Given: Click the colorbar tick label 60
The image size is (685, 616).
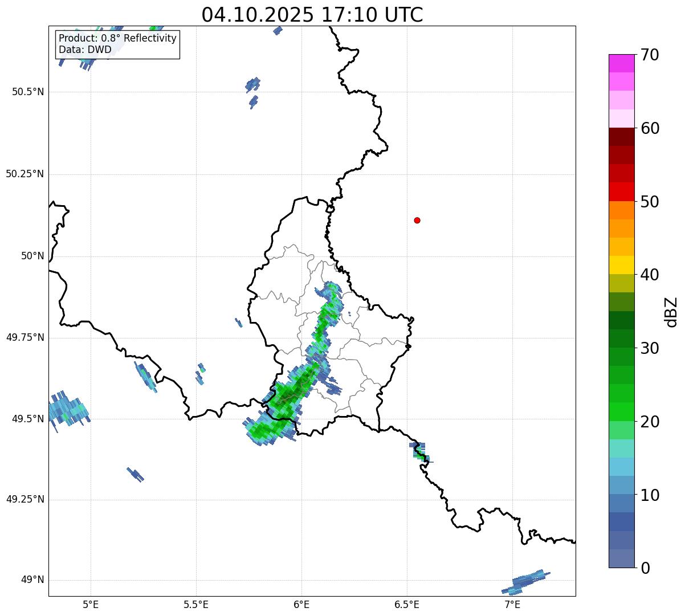Looking at the screenshot, I should pyautogui.click(x=650, y=128).
